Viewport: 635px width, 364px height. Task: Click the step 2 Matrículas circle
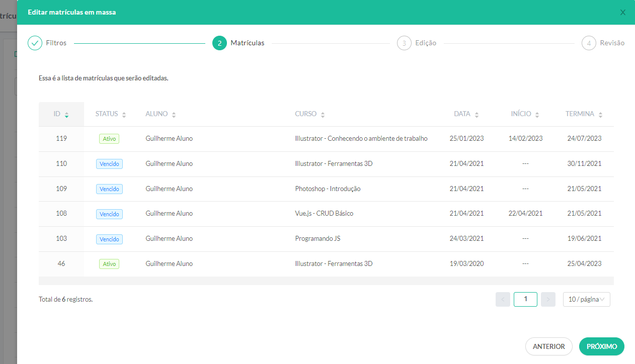point(219,43)
